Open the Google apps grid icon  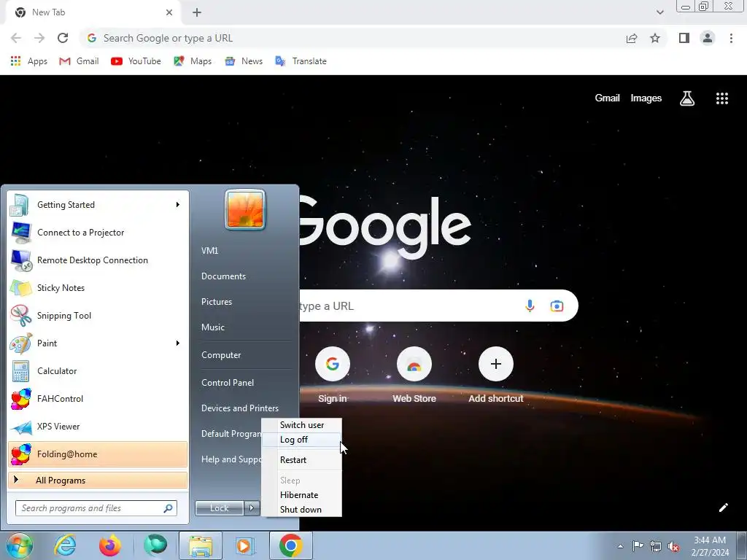pyautogui.click(x=722, y=98)
